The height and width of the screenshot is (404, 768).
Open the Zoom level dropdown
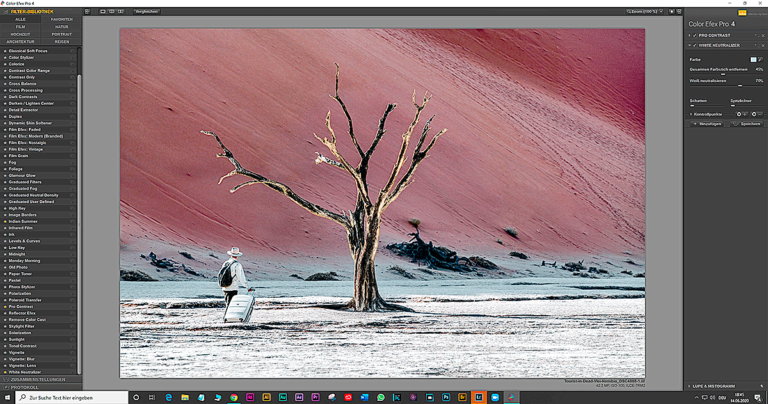[646, 11]
